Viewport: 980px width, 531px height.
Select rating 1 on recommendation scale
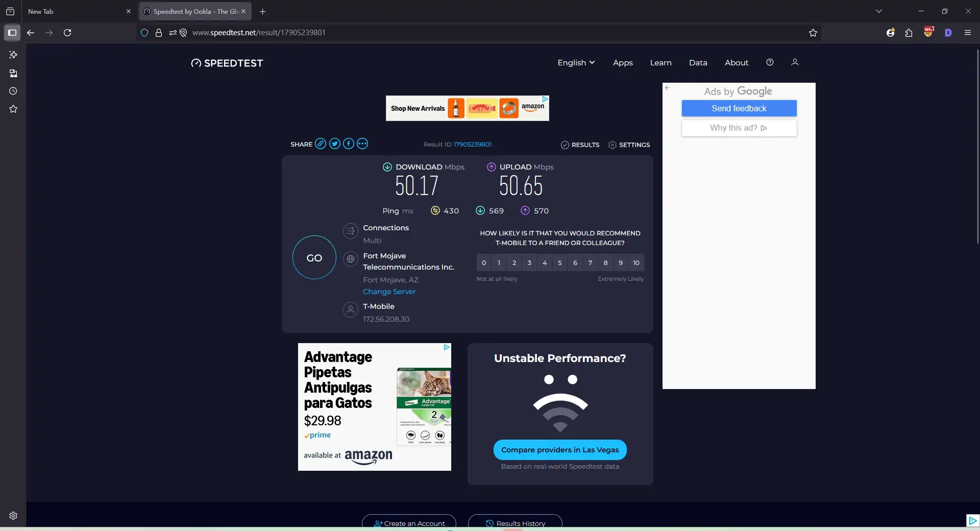coord(499,263)
